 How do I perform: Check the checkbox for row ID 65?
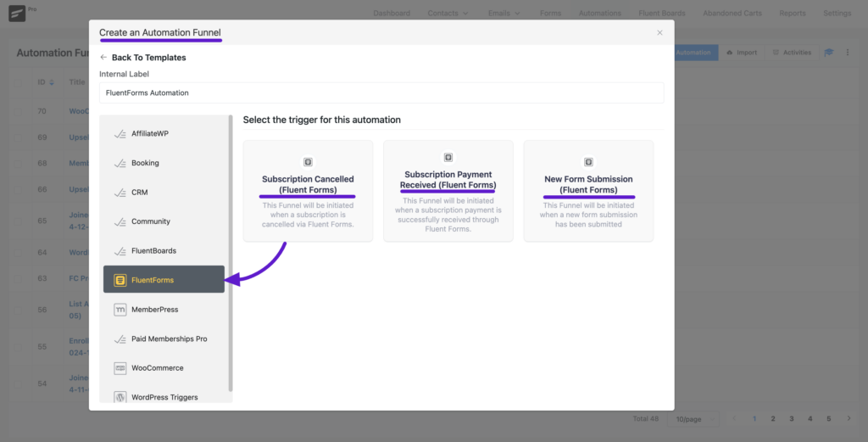(18, 221)
